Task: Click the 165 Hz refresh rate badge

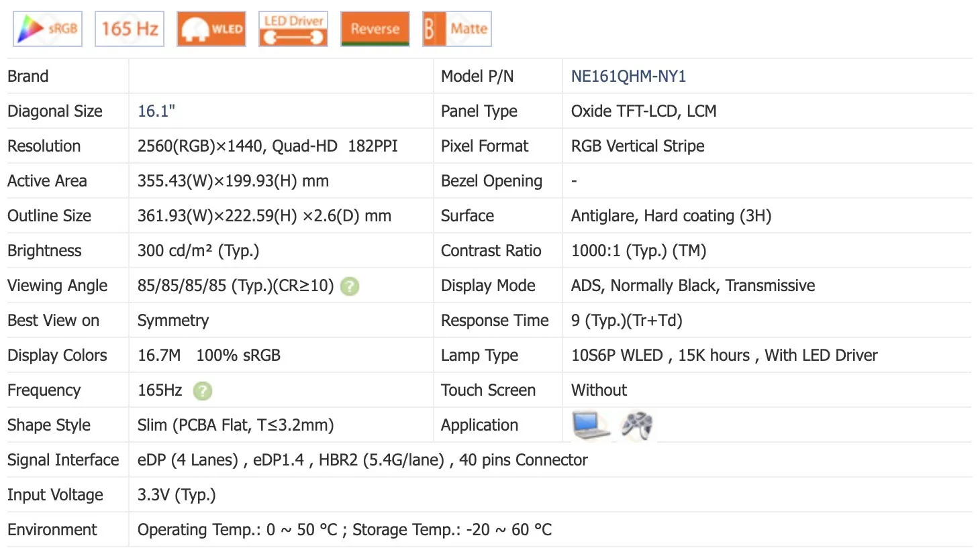Action: click(130, 29)
